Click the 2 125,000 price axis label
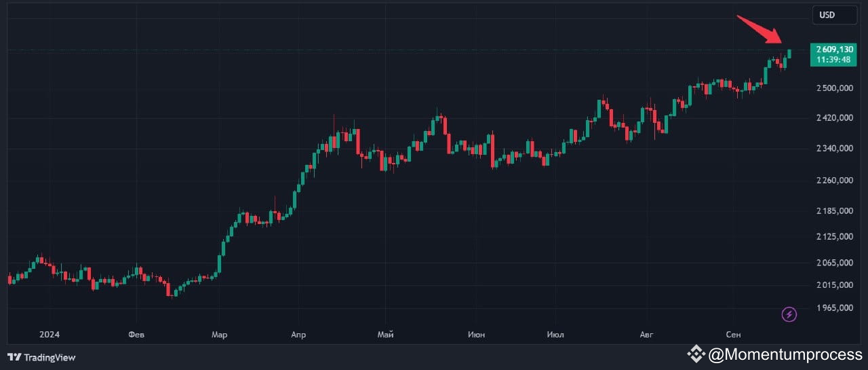This screenshot has width=868, height=370. coord(834,237)
